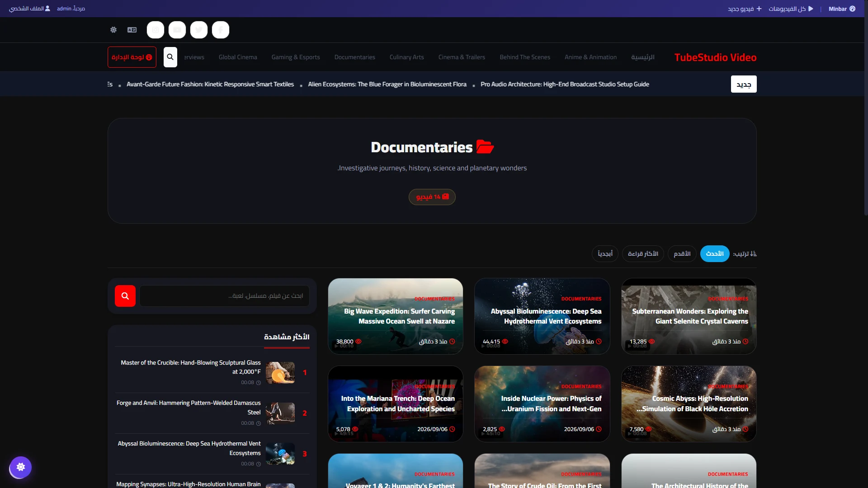Viewport: 868px width, 488px height.
Task: Open header search magnifier button
Action: pyautogui.click(x=170, y=57)
